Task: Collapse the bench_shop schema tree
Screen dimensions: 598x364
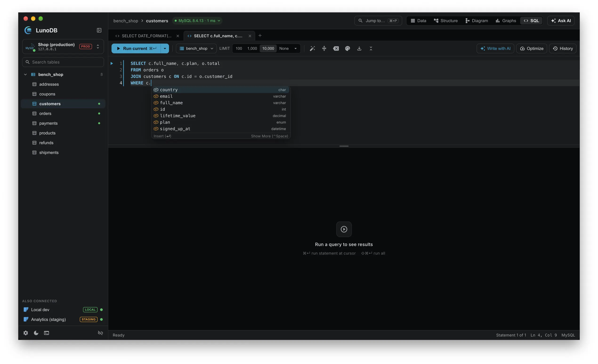Action: [x=25, y=74]
